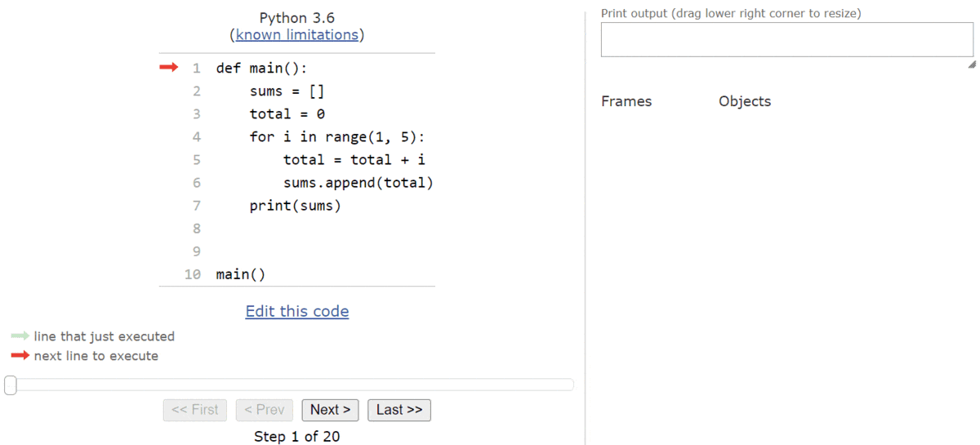Click the execution step slider handle
The height and width of the screenshot is (445, 980).
pos(11,385)
